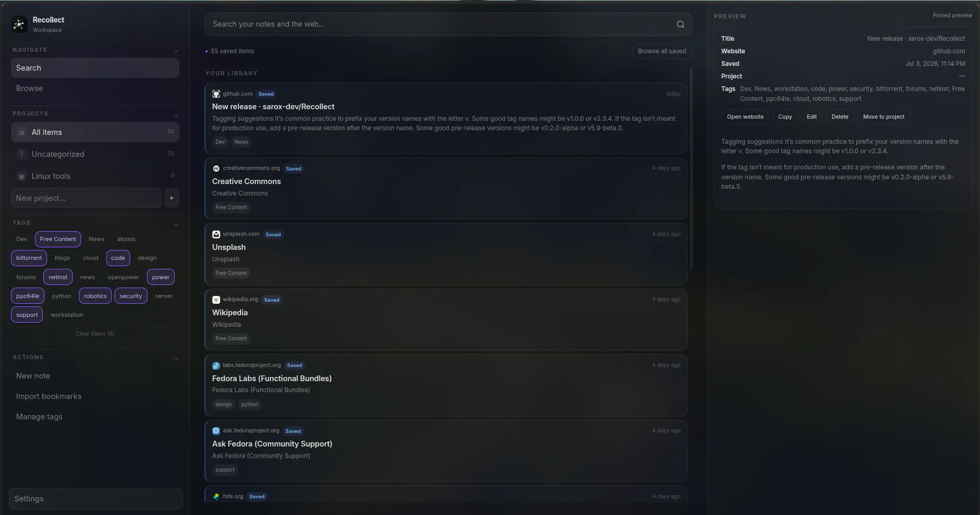The width and height of the screenshot is (980, 515).
Task: Toggle the support tag filter
Action: [27, 315]
